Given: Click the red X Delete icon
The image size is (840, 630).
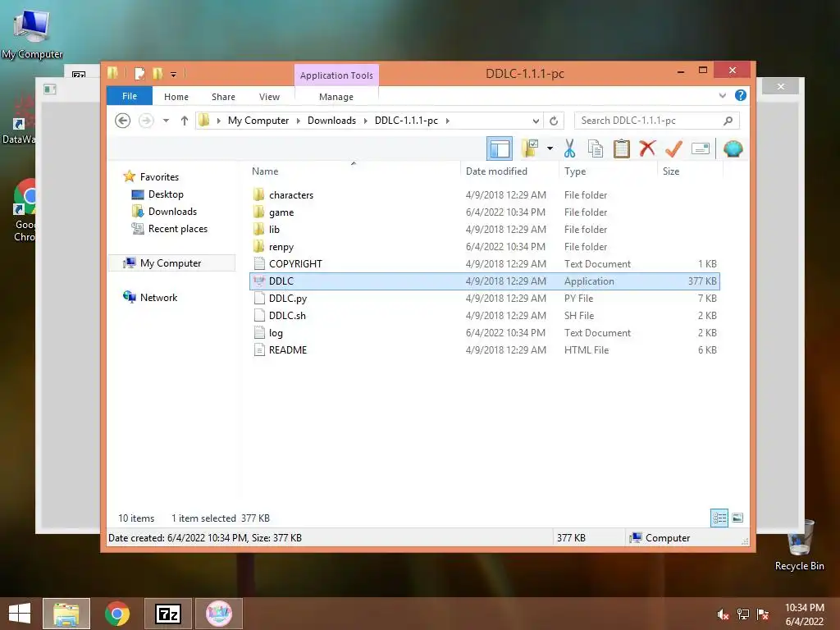Looking at the screenshot, I should coord(647,148).
